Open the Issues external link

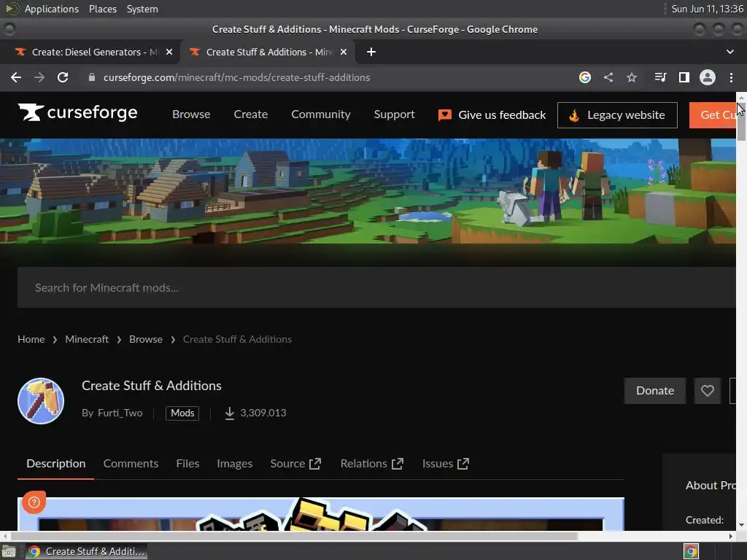point(446,464)
